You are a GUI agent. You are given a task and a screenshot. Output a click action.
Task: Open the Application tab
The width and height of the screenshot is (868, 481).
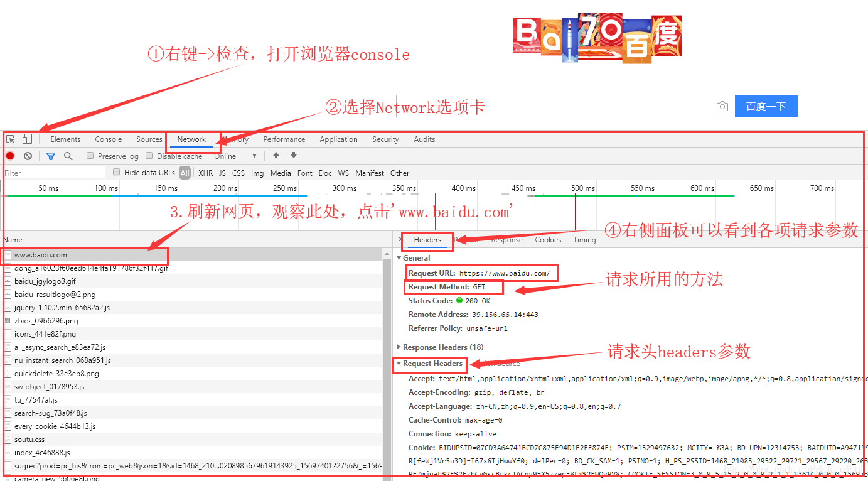(x=338, y=139)
